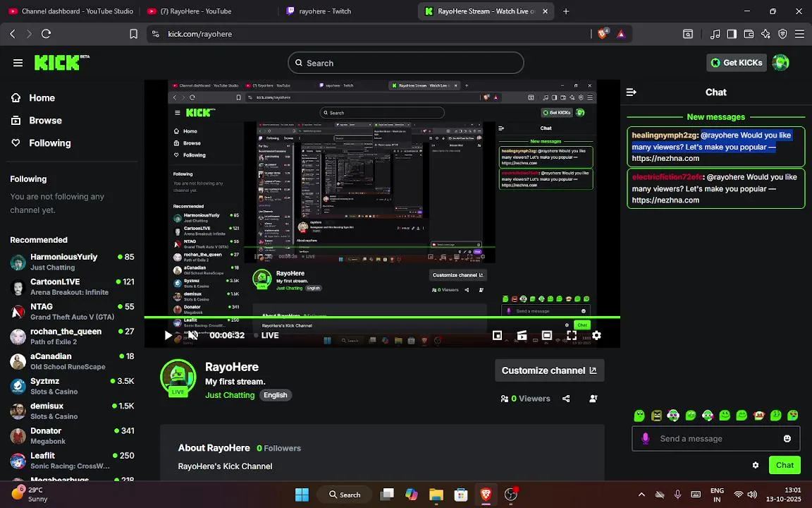Open HarmoniousYuriy recommended channel
This screenshot has height=508, width=812.
[72, 262]
